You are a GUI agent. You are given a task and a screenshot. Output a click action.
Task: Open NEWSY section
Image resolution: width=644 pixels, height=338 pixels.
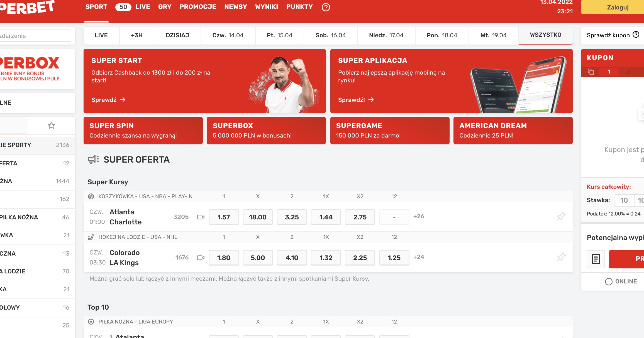236,7
